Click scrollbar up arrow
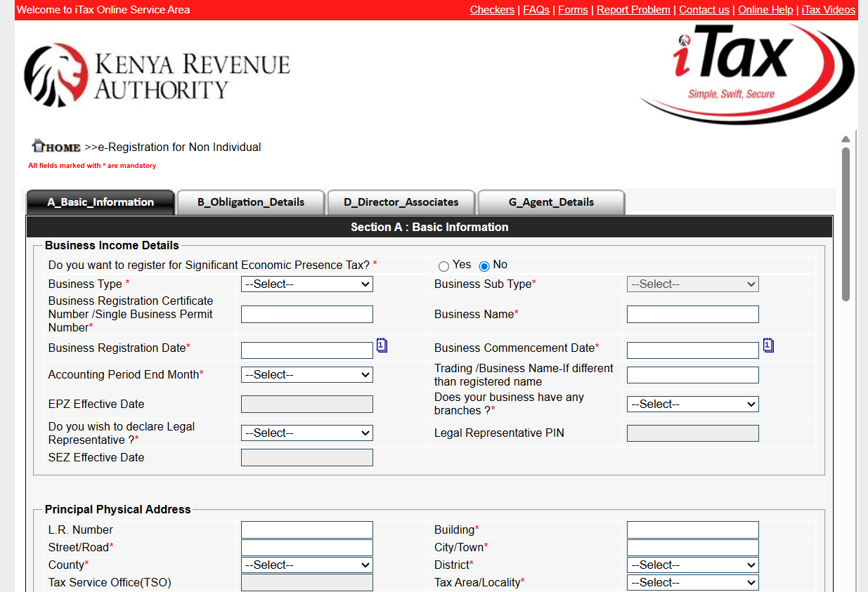Viewport: 868px width, 592px height. click(x=846, y=139)
